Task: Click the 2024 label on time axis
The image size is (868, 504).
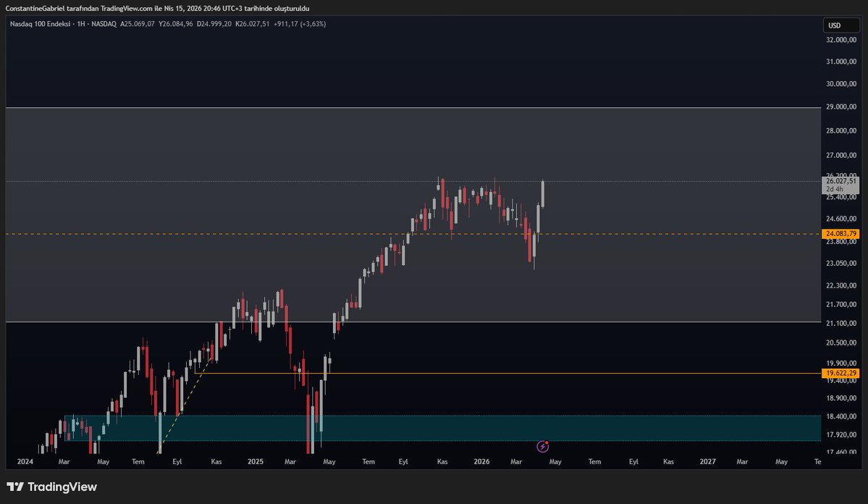Action: pyautogui.click(x=25, y=461)
